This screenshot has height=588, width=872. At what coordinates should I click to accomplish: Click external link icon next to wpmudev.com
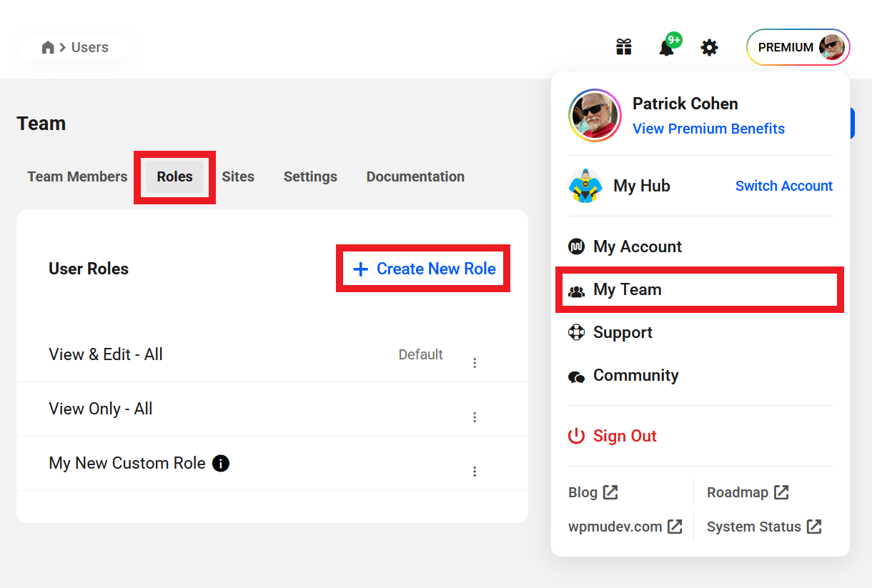click(x=675, y=527)
